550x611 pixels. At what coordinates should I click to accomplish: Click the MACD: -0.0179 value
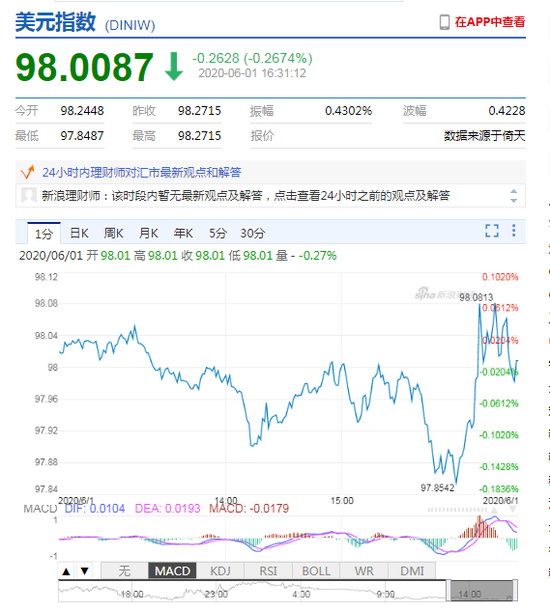(249, 509)
